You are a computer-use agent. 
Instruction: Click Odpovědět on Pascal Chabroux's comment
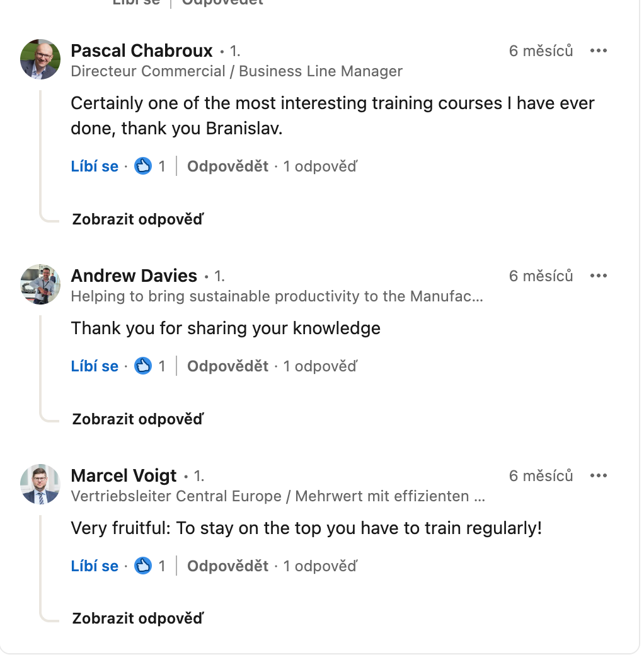coord(227,166)
